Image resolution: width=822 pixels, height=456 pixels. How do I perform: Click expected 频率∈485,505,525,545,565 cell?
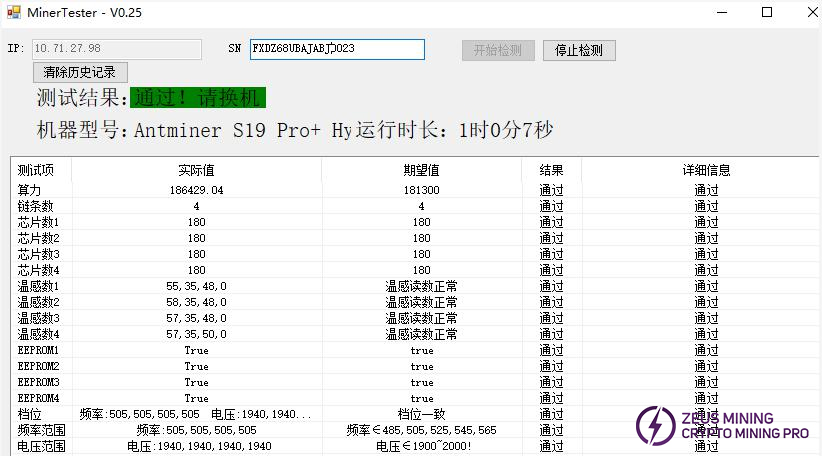pyautogui.click(x=421, y=430)
